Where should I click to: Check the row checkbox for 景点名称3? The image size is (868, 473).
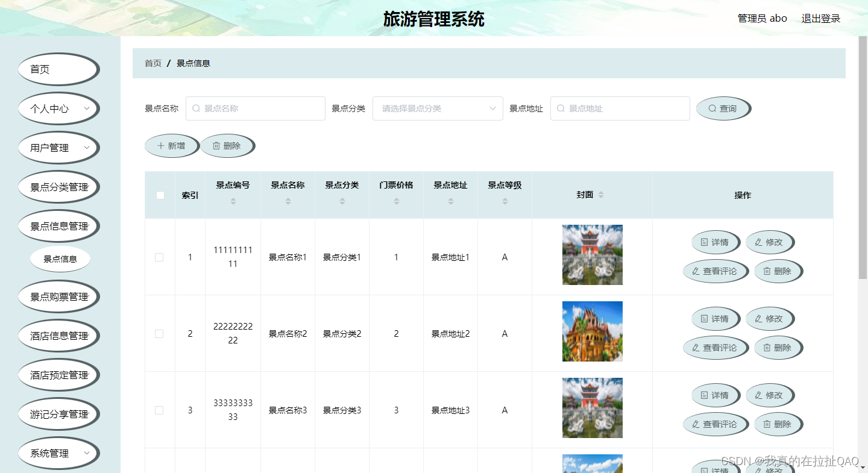click(160, 410)
